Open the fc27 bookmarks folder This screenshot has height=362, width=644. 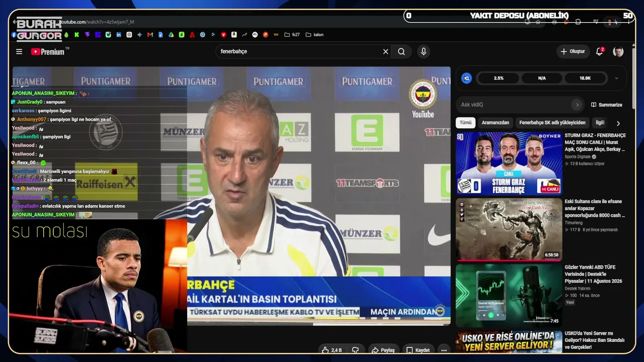pyautogui.click(x=292, y=35)
